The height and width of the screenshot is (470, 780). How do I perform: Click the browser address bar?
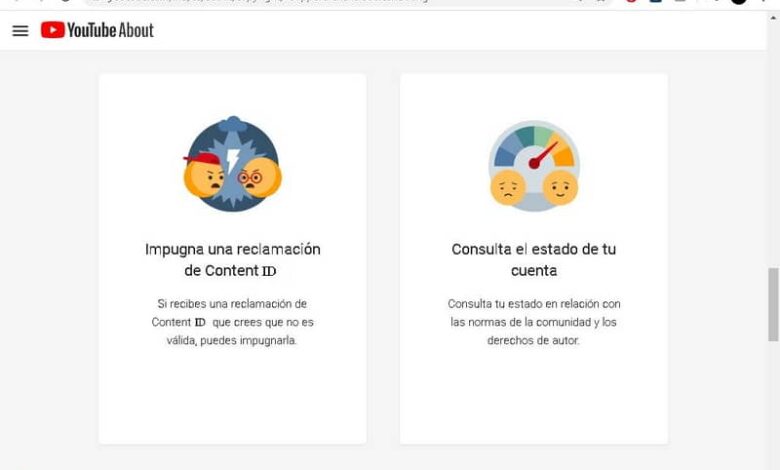[348, 2]
